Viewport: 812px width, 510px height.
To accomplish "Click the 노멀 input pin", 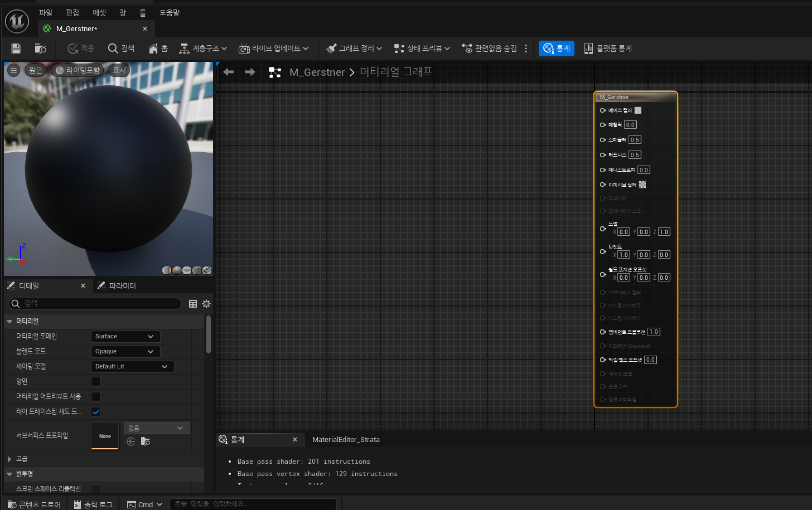I will [x=603, y=229].
